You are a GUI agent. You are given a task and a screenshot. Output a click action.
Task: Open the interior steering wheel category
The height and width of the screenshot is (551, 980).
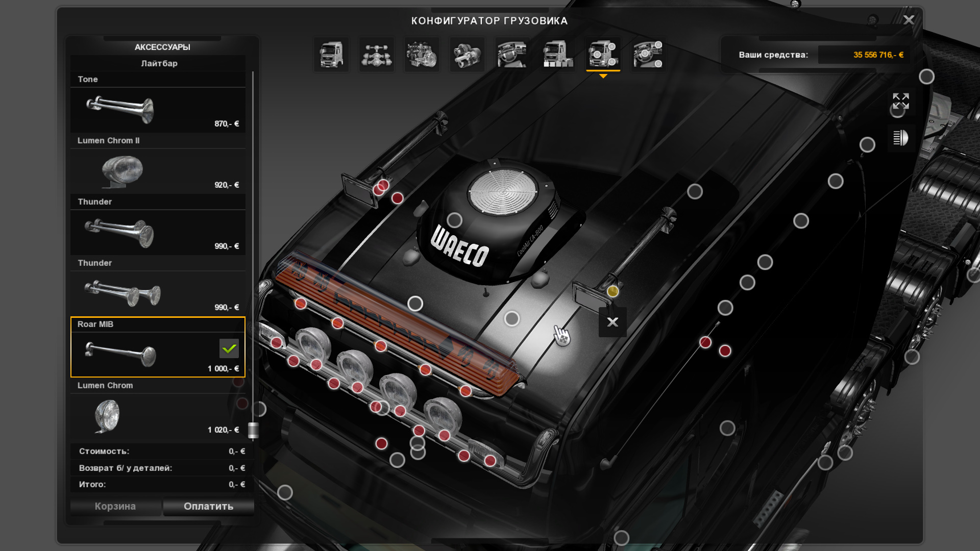tap(512, 55)
